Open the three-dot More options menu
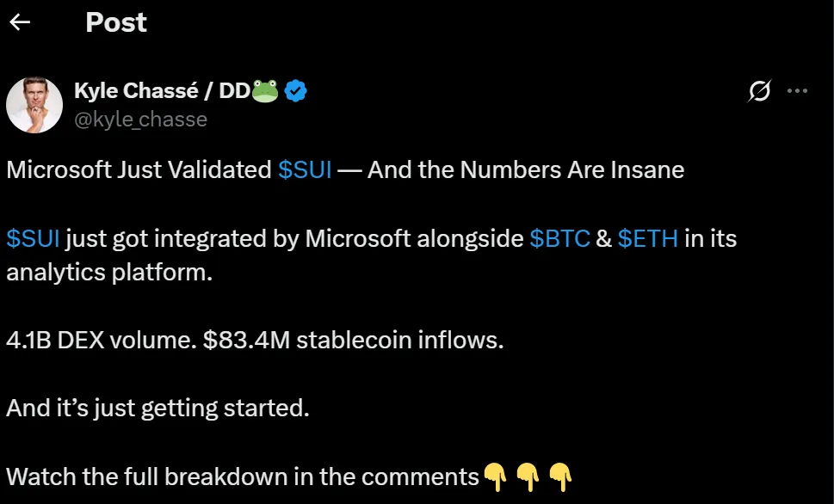Image resolution: width=834 pixels, height=504 pixels. pos(798,91)
